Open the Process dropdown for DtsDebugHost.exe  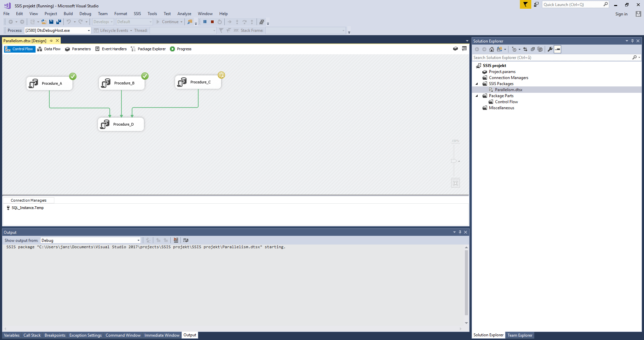pos(89,30)
